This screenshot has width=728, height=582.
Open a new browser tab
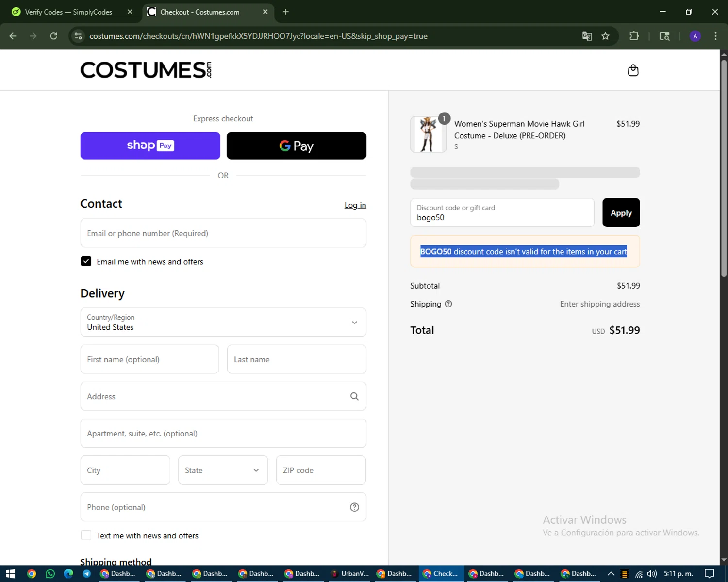pos(286,12)
